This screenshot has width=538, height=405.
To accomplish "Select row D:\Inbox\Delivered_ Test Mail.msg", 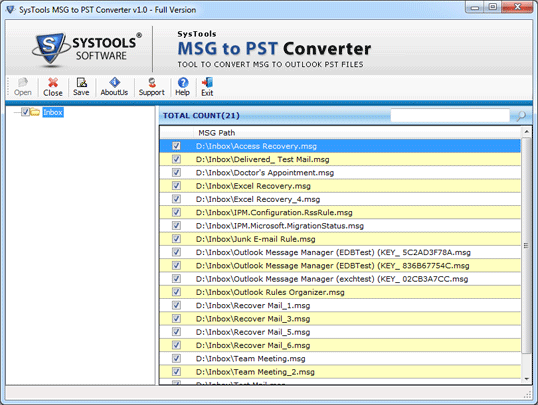I will [x=340, y=159].
